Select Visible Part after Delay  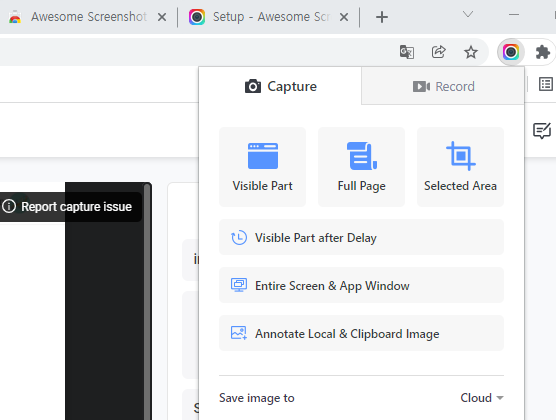coord(361,237)
